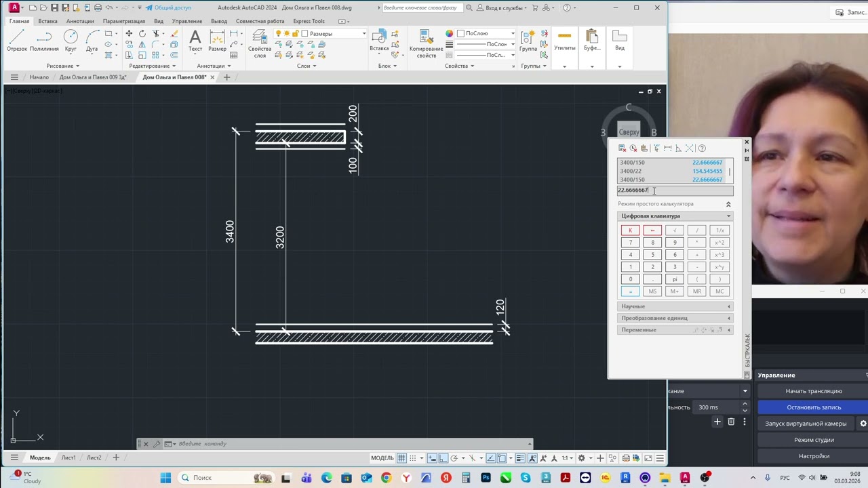This screenshot has width=868, height=488.
Task: Click distance between two points icon
Action: point(667,148)
